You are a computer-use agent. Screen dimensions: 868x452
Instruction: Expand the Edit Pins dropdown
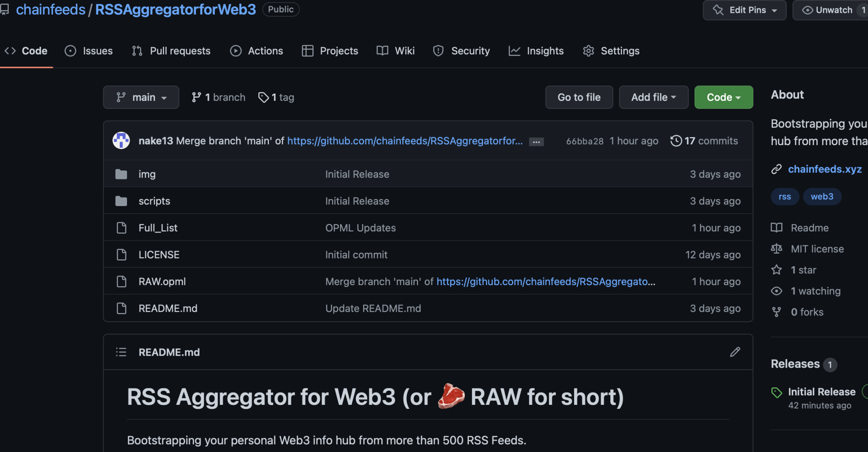pos(745,10)
